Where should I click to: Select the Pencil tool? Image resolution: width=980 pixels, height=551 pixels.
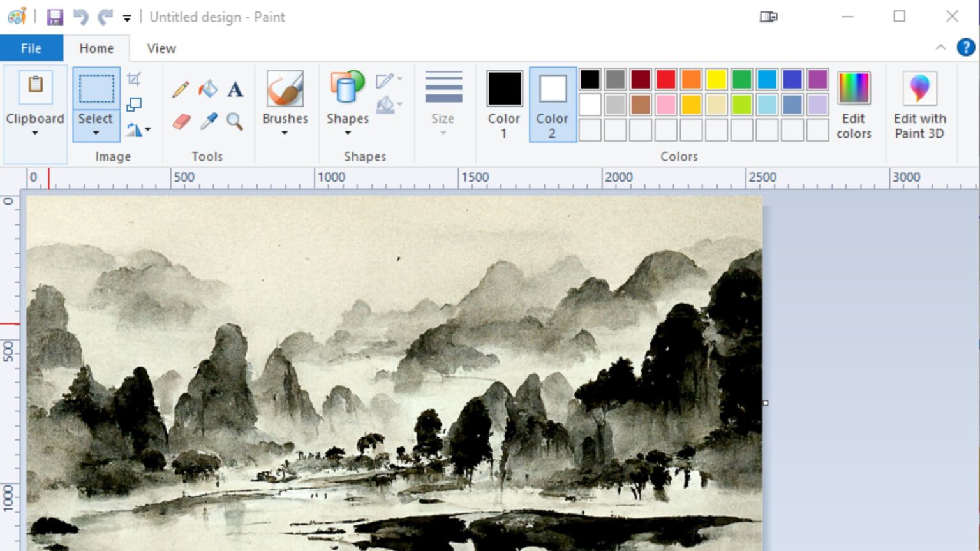[x=181, y=89]
